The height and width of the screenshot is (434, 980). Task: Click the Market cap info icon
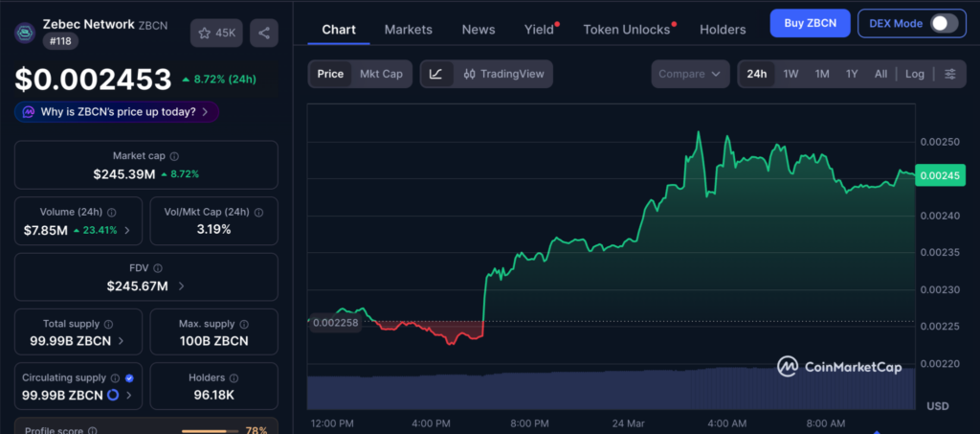[x=174, y=156]
